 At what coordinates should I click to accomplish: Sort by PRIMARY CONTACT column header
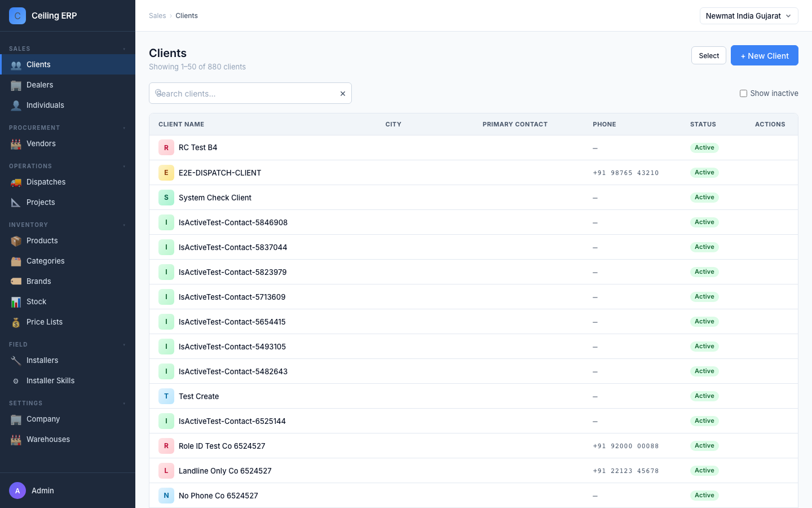point(515,124)
